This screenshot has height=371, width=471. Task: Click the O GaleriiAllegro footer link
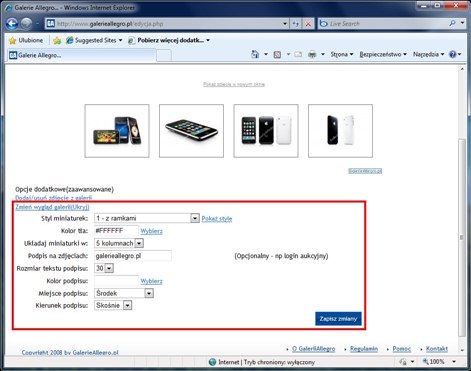pos(313,349)
